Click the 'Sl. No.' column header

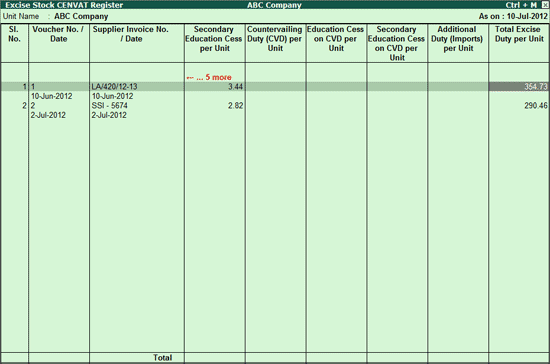click(x=14, y=34)
